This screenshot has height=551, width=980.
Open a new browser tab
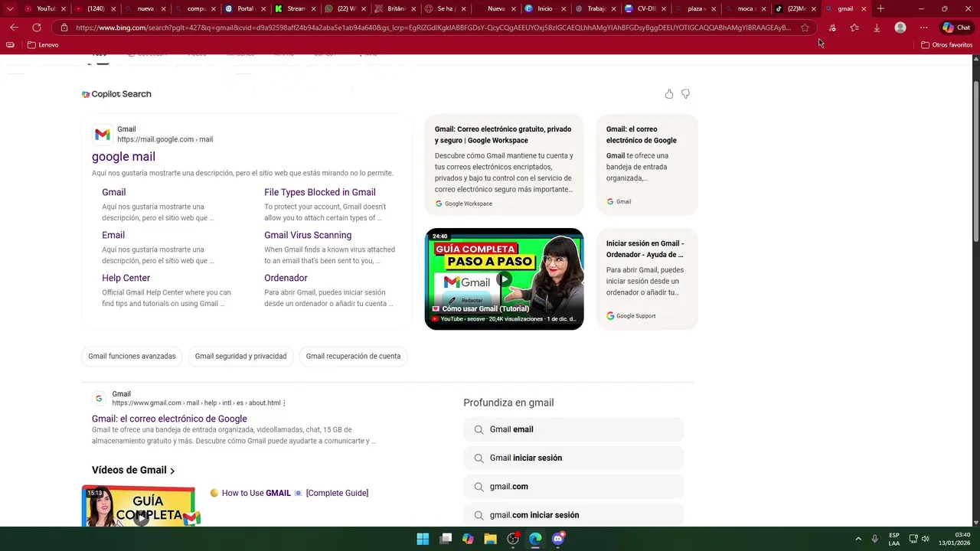coord(880,8)
